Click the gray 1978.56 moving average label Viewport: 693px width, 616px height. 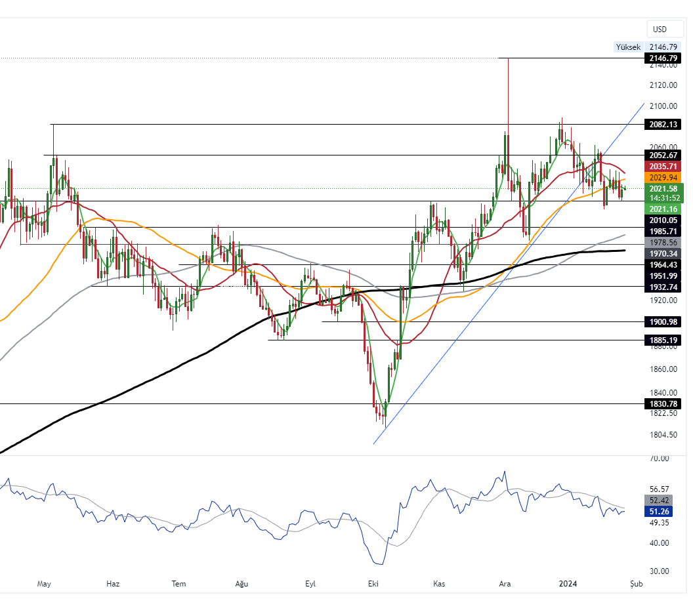pos(663,242)
